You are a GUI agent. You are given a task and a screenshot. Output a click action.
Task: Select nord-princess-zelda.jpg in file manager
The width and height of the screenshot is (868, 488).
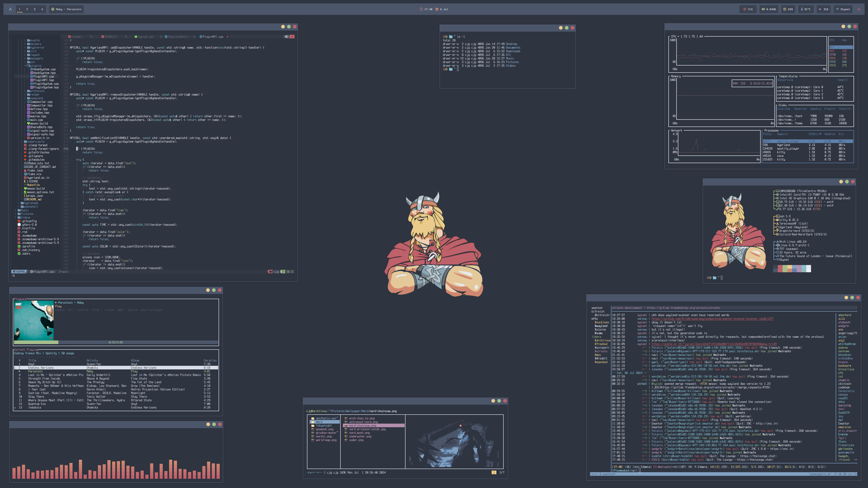367,429
